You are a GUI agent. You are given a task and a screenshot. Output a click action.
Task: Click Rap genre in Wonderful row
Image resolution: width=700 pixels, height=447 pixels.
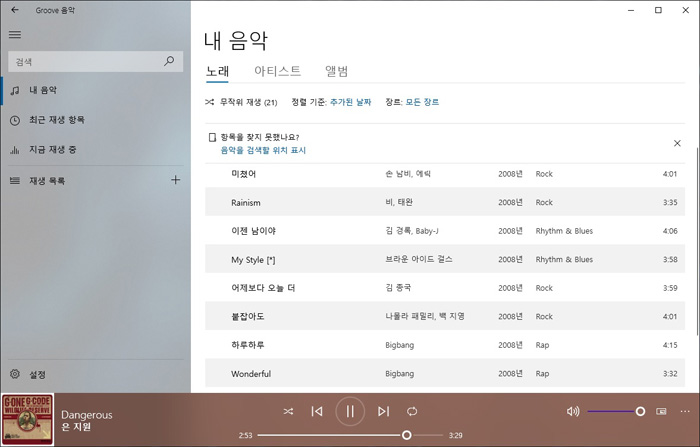pos(542,374)
